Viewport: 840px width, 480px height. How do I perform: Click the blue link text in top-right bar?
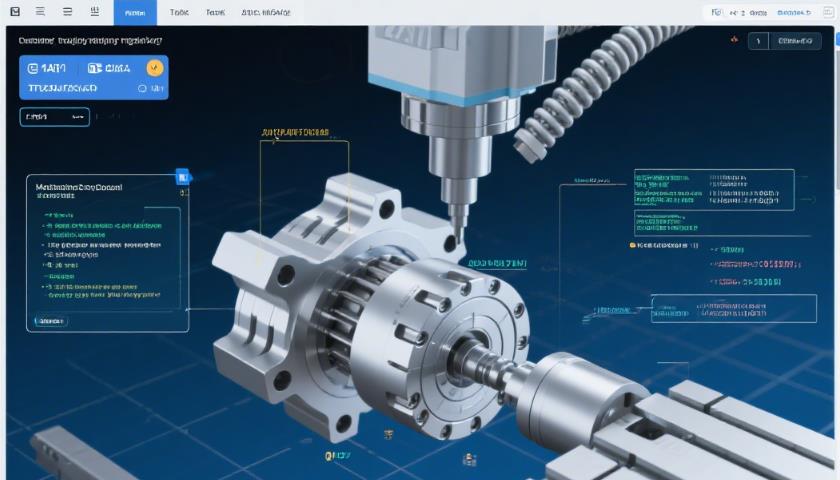pyautogui.click(x=794, y=12)
